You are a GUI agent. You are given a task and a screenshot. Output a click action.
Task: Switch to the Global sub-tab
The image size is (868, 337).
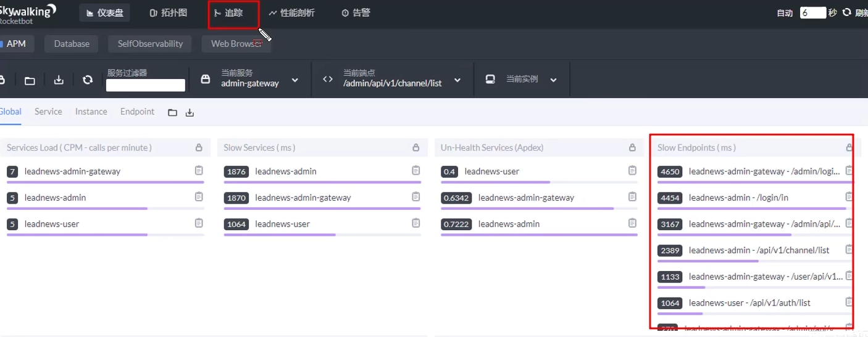[x=10, y=112]
